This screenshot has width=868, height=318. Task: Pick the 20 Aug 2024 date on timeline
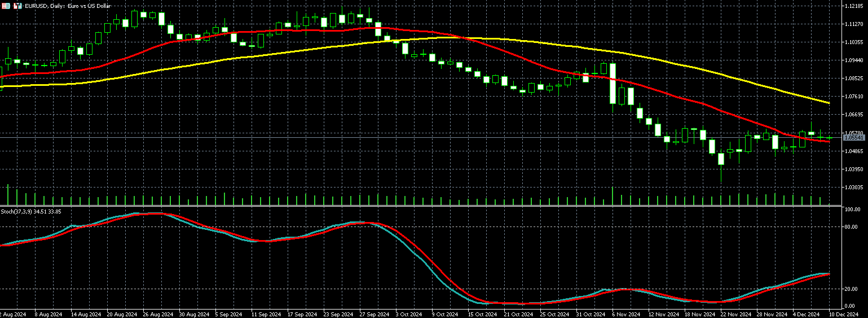122,314
